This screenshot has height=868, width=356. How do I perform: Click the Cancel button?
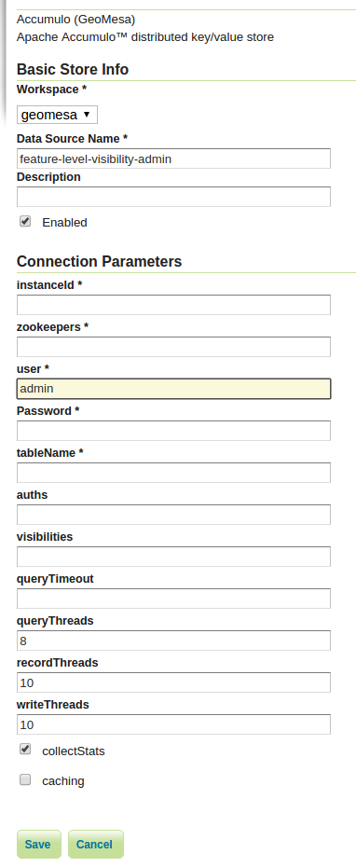click(96, 844)
